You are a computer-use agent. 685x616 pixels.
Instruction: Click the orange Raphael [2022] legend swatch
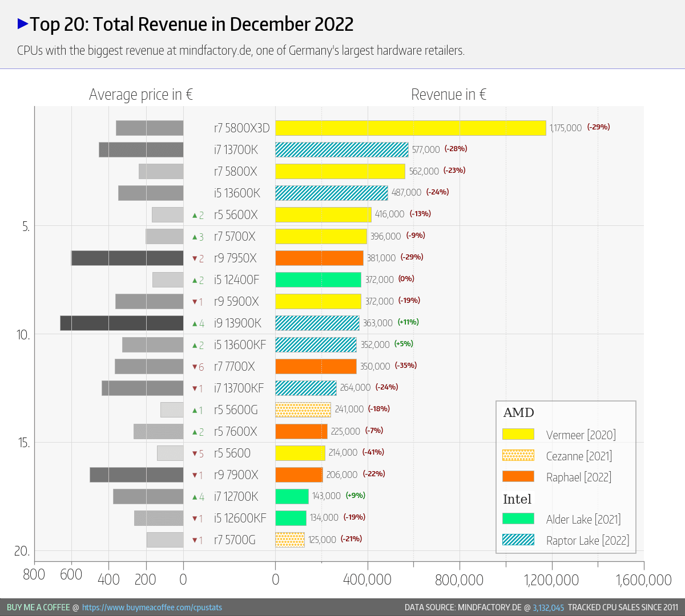click(518, 476)
